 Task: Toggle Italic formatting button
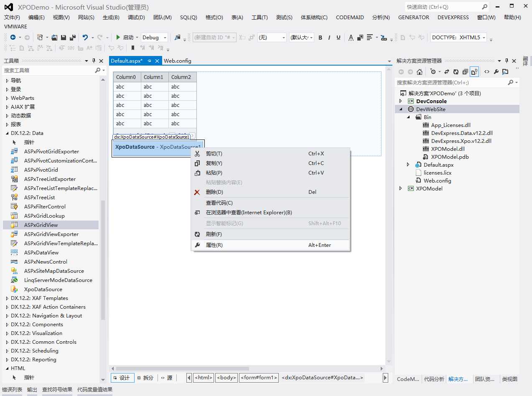tap(329, 38)
